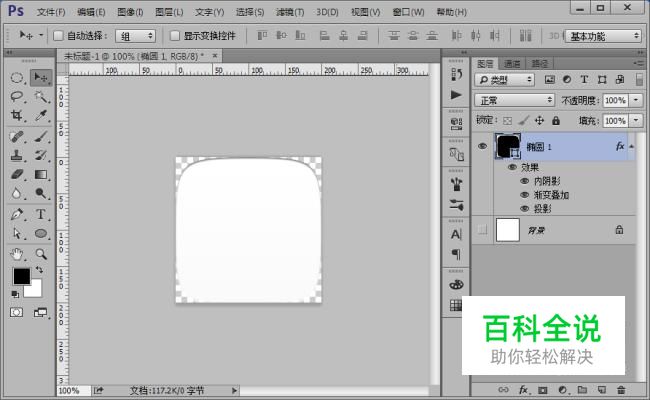Image resolution: width=650 pixels, height=400 pixels.
Task: Click the lock all pixels icon
Action: click(x=556, y=120)
